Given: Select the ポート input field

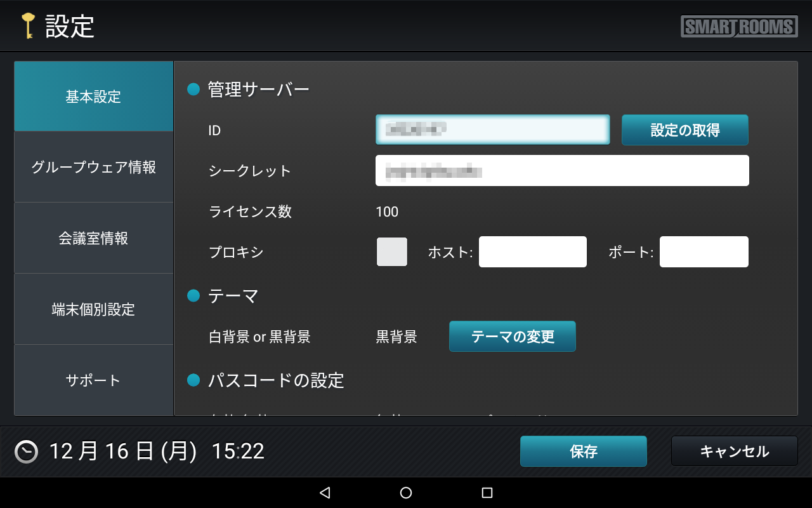Looking at the screenshot, I should 704,252.
